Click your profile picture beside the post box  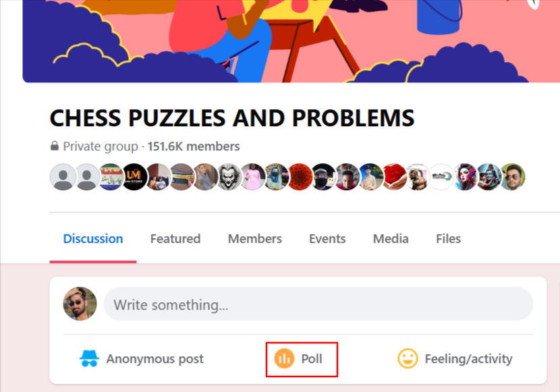coord(80,304)
